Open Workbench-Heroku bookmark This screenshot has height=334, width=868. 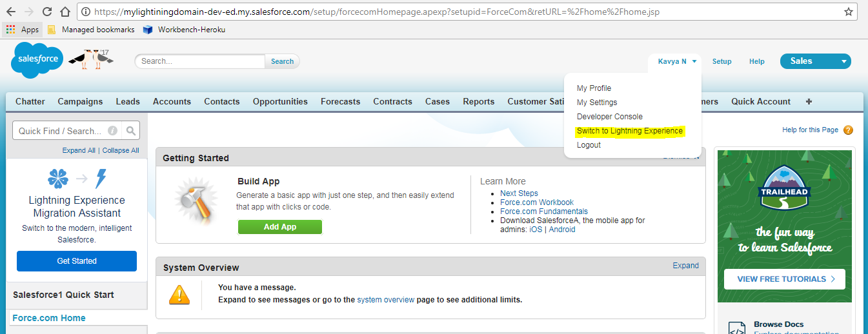184,30
